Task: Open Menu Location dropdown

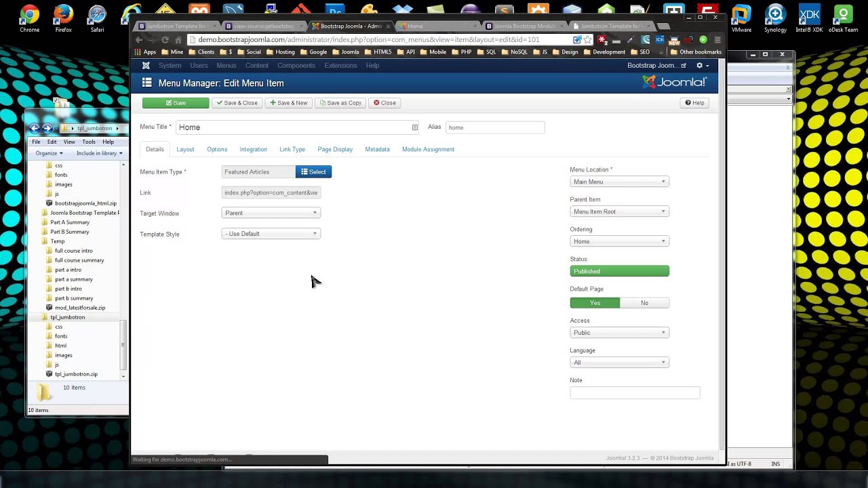Action: (619, 182)
